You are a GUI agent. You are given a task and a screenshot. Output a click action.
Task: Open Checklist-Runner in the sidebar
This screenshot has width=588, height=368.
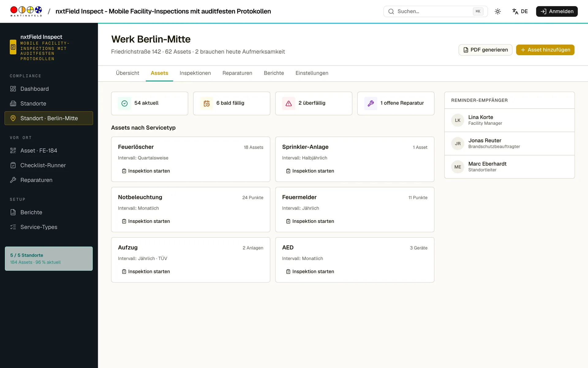(49, 165)
